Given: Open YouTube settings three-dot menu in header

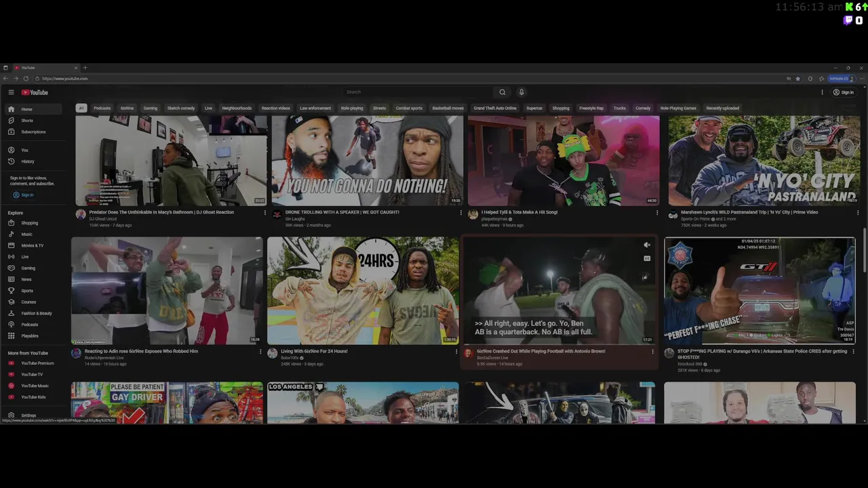Looking at the screenshot, I should coord(823,92).
